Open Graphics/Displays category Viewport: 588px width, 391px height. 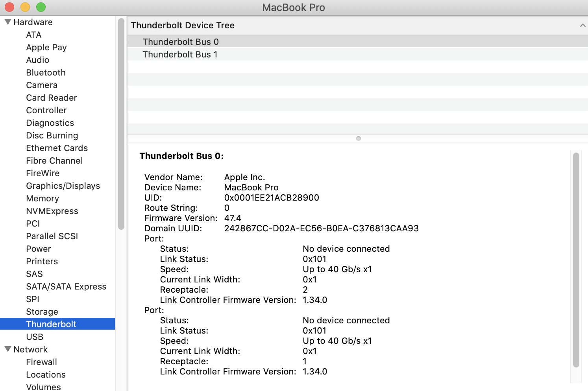click(63, 186)
